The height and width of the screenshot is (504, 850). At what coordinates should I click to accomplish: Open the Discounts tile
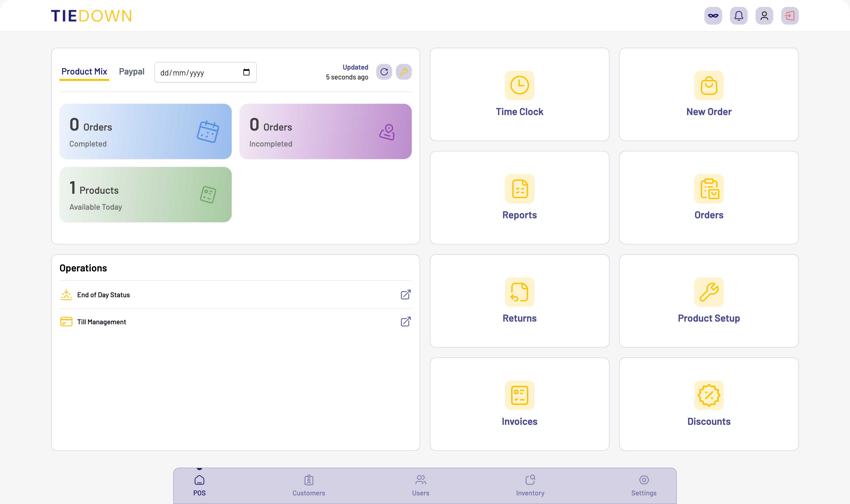click(709, 404)
